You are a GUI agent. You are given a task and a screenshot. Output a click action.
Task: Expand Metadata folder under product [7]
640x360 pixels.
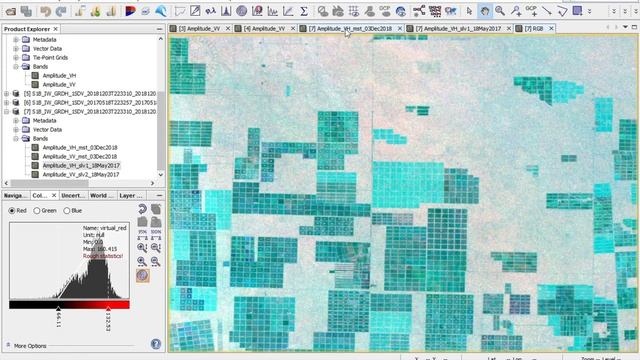click(x=16, y=120)
